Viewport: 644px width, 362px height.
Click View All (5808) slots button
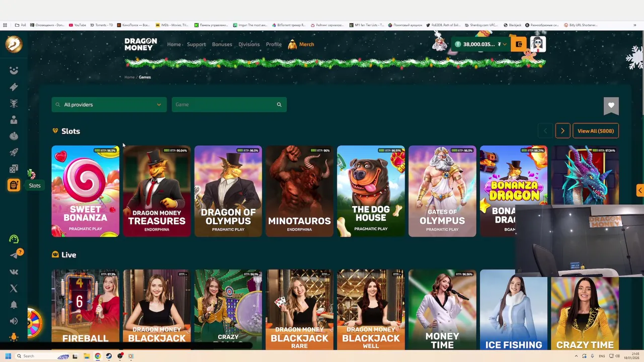click(596, 131)
